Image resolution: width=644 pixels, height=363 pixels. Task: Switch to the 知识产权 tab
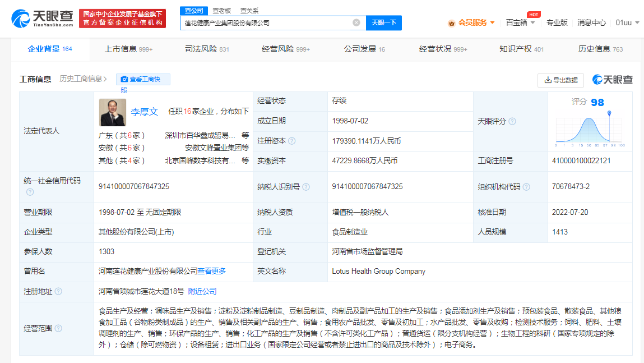(521, 49)
